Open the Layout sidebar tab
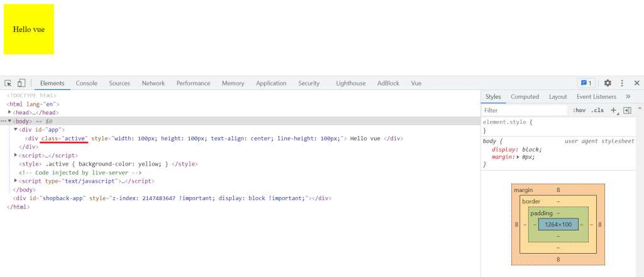Viewport: 644px width, 277px height. pos(558,96)
